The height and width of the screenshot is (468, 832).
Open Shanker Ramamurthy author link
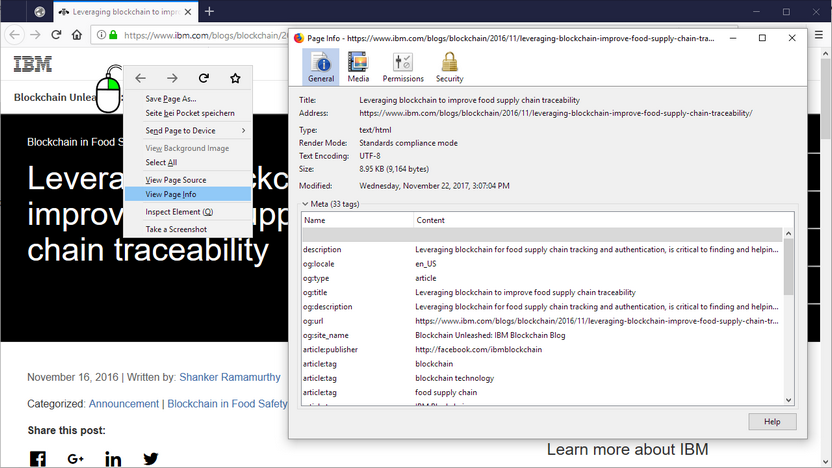[x=230, y=377]
